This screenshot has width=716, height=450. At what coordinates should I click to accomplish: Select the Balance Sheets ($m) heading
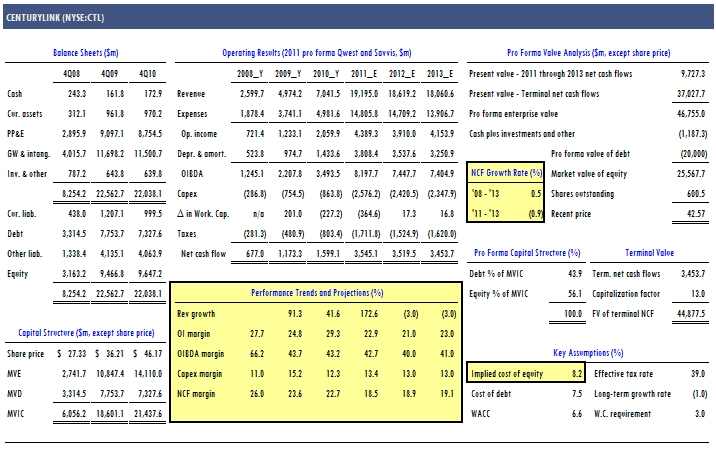85,52
